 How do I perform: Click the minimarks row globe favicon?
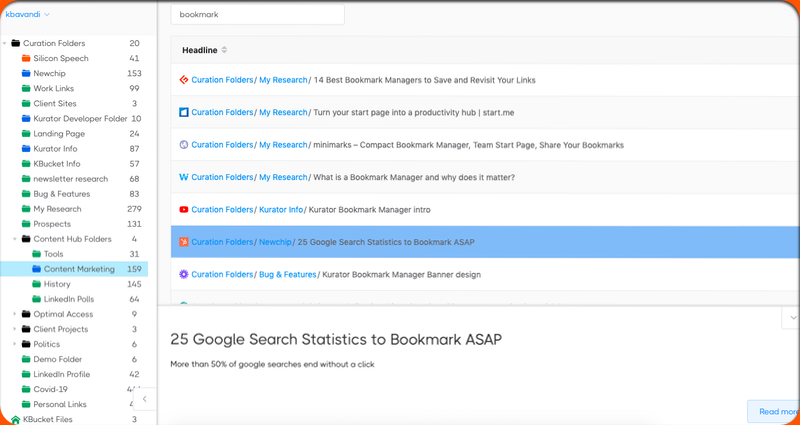[x=184, y=145]
